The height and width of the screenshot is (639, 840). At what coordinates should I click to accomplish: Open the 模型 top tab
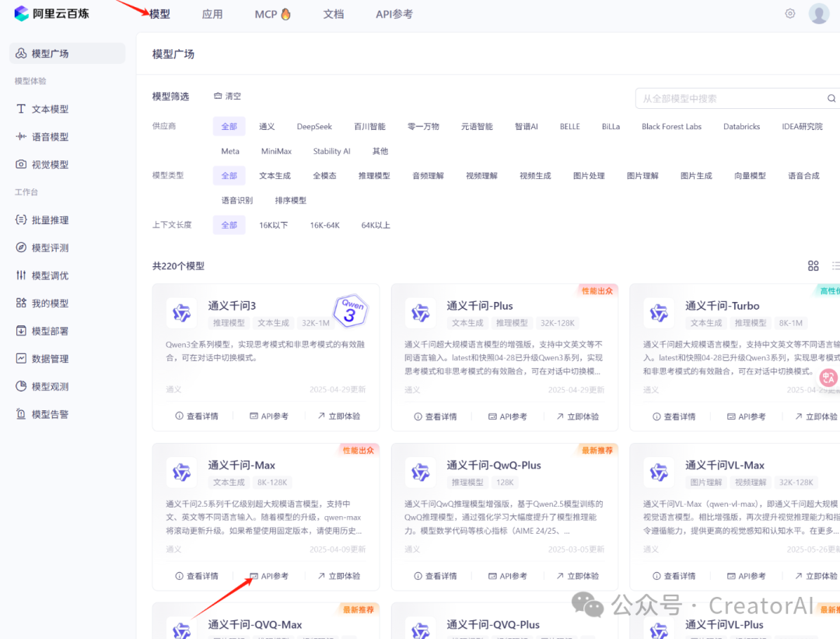pos(159,15)
